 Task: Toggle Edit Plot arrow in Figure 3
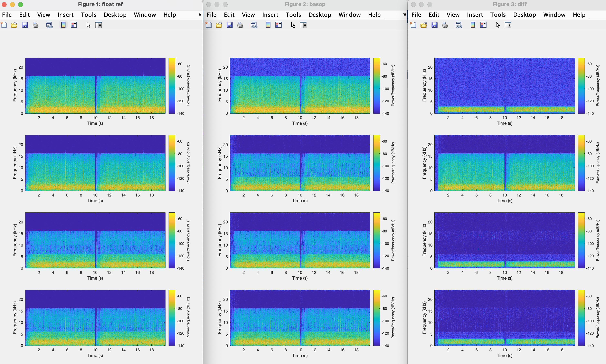click(498, 25)
